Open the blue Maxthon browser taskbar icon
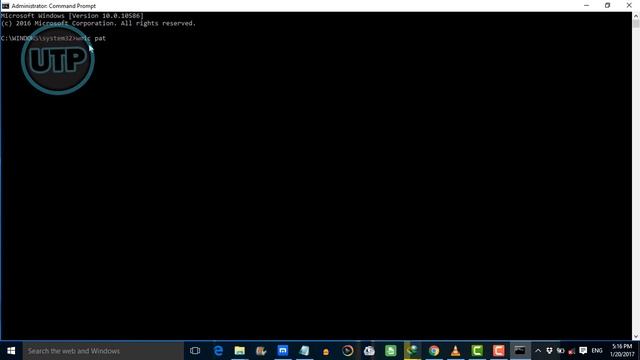The height and width of the screenshot is (360, 640). (282, 351)
